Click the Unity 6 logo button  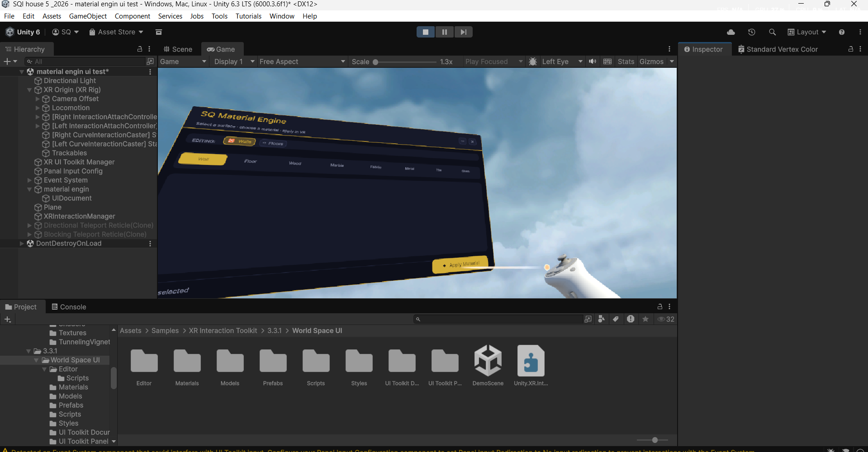tap(23, 32)
